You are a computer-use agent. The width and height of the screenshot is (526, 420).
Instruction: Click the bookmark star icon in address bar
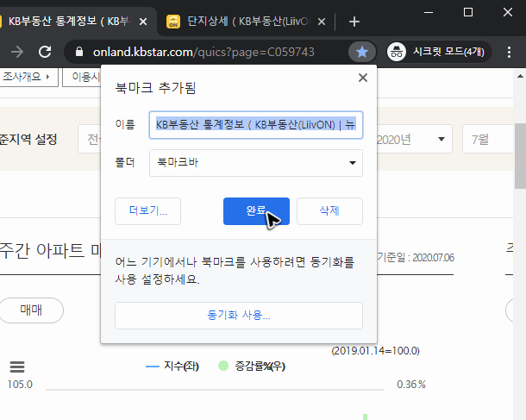click(362, 52)
